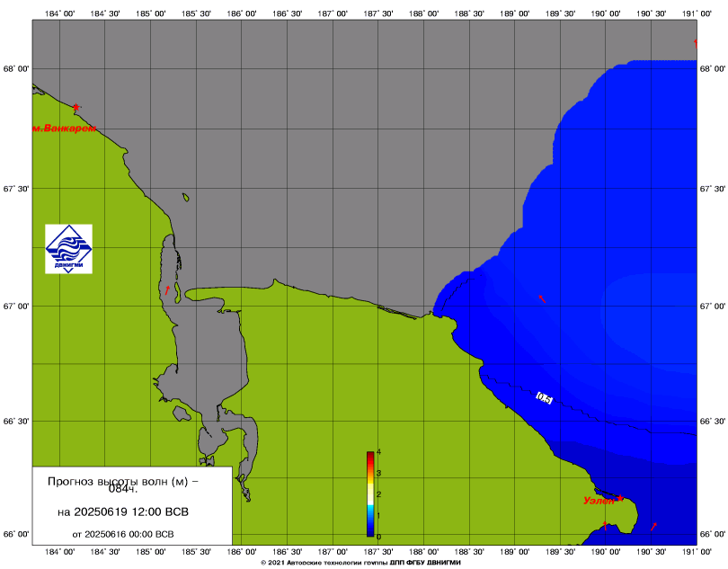Click the bottom axis label 188°30'

(469, 551)
